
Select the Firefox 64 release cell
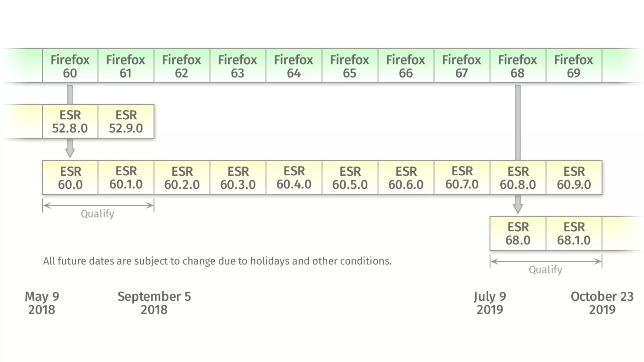294,66
